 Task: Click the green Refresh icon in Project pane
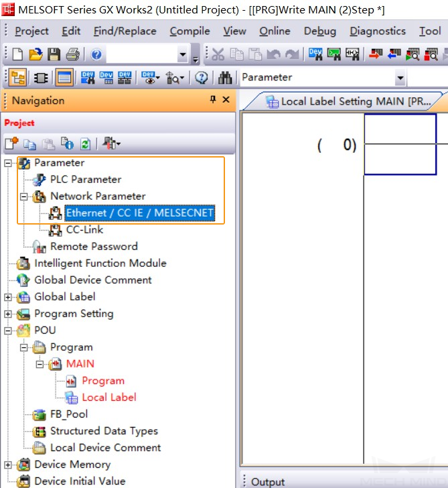[x=85, y=144]
